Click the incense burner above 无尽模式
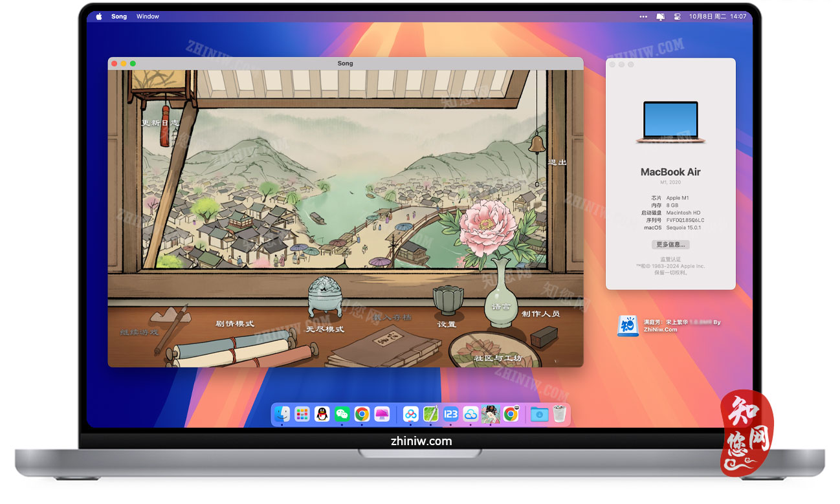Image resolution: width=840 pixels, height=504 pixels. [x=324, y=298]
